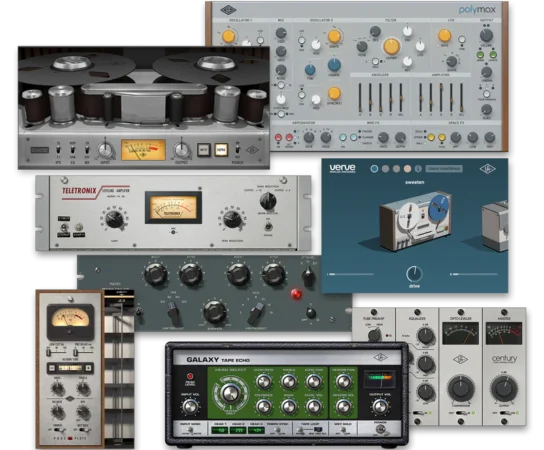The image size is (544, 450).
Task: Toggle the tape machine Power switch
Action: point(237,150)
